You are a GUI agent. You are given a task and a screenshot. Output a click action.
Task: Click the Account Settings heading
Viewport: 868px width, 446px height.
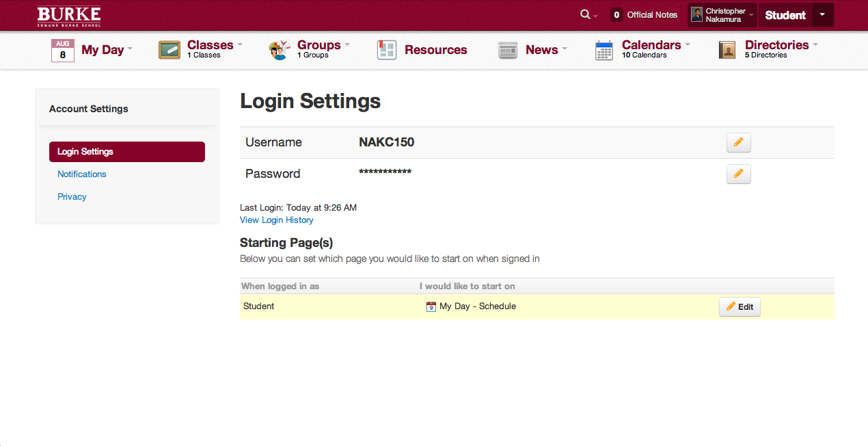tap(89, 109)
